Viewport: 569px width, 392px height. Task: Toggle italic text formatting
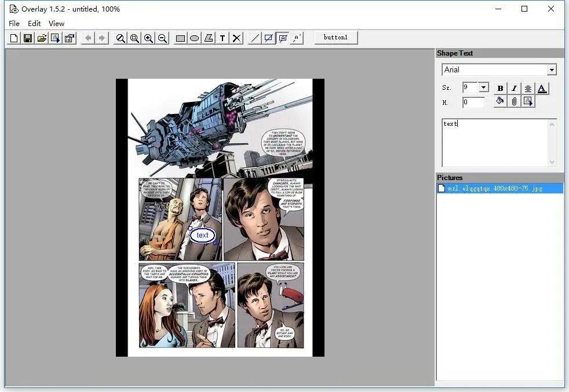pos(514,88)
